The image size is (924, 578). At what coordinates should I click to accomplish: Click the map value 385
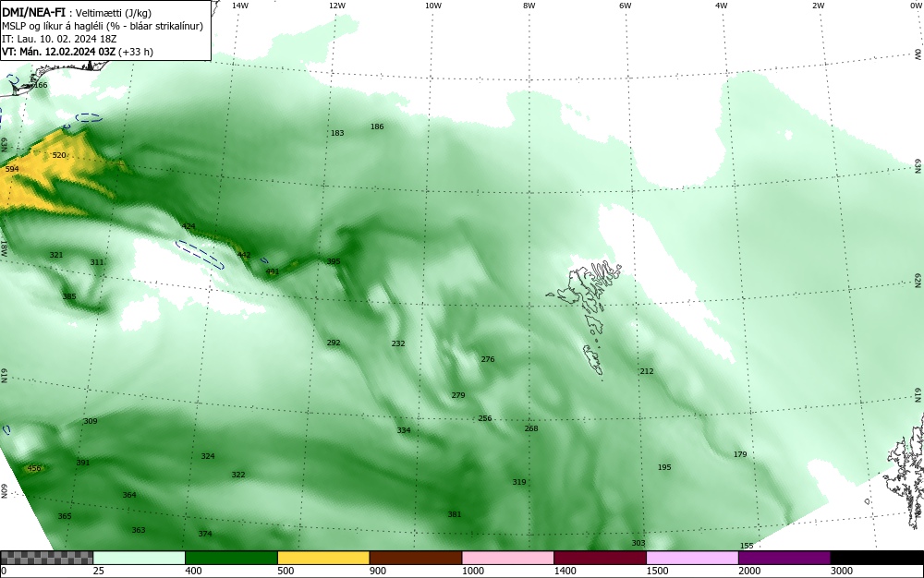point(69,296)
